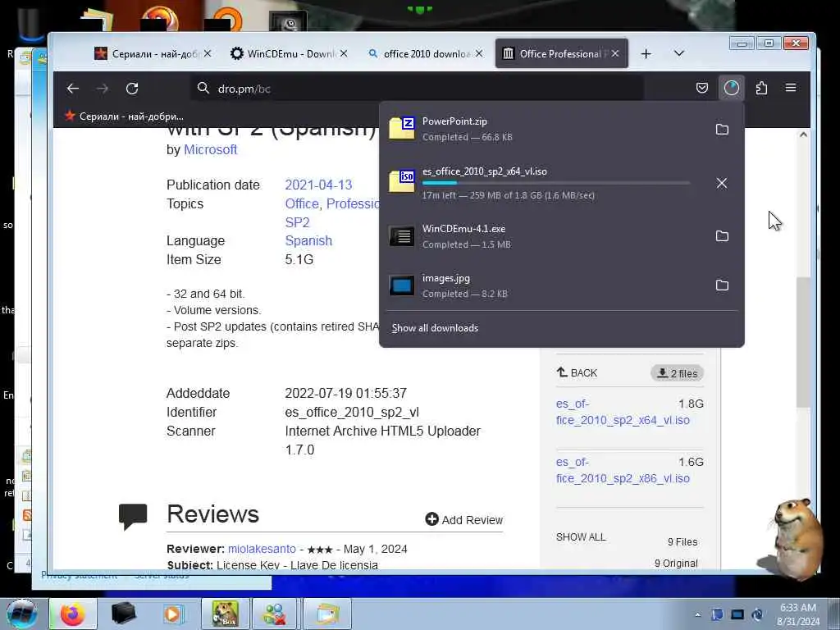Image resolution: width=840 pixels, height=630 pixels.
Task: Open the 2021-04-13 publication date link
Action: point(318,185)
